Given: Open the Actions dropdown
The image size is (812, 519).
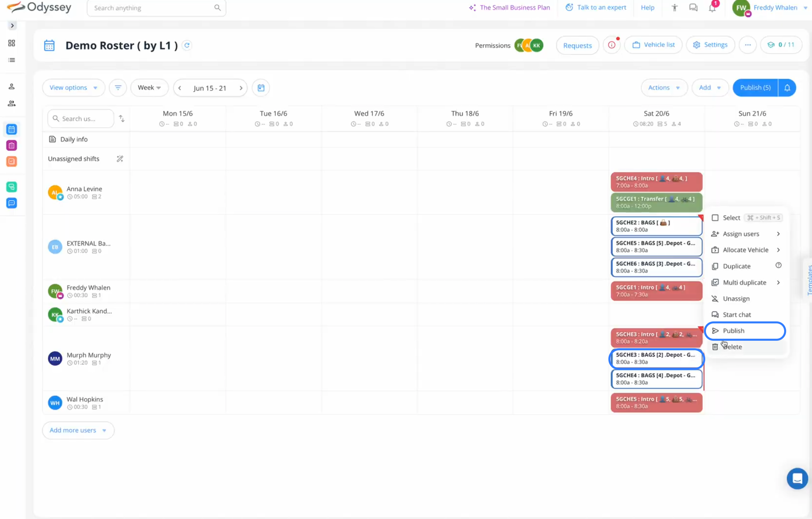Looking at the screenshot, I should pos(664,88).
